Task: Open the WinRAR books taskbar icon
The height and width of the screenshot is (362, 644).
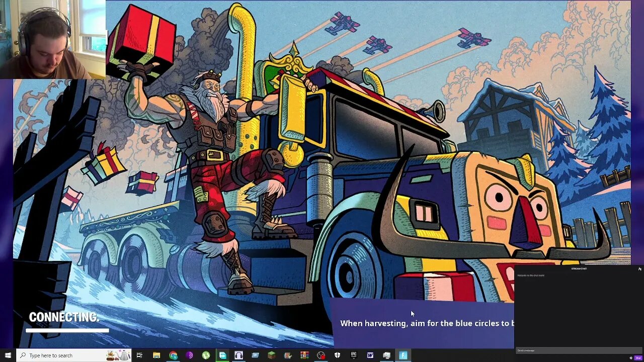Action: click(304, 355)
